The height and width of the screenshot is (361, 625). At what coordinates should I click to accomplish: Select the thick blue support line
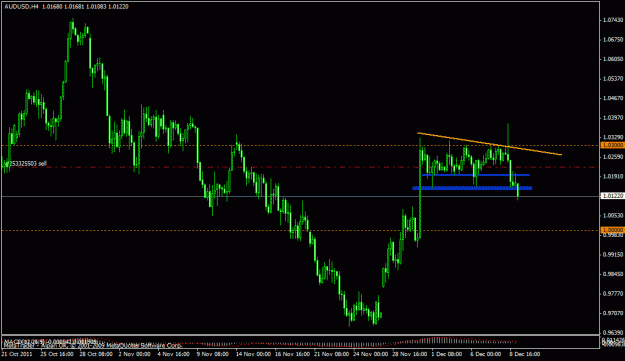472,188
